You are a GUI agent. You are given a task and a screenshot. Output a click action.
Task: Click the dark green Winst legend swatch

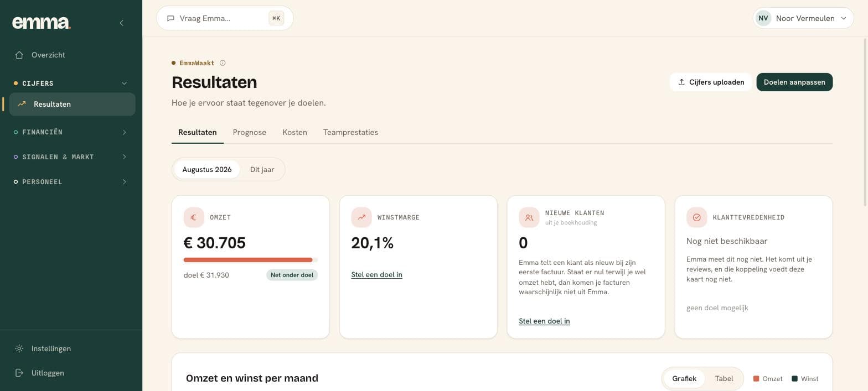(794, 379)
